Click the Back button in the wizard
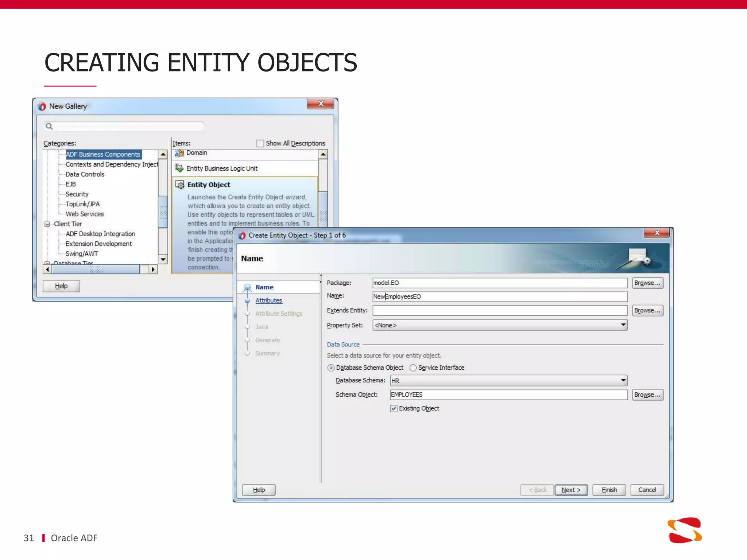The height and width of the screenshot is (560, 747). point(537,490)
